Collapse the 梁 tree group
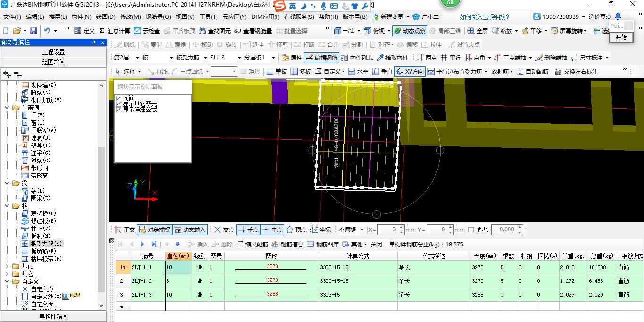 (x=7, y=183)
